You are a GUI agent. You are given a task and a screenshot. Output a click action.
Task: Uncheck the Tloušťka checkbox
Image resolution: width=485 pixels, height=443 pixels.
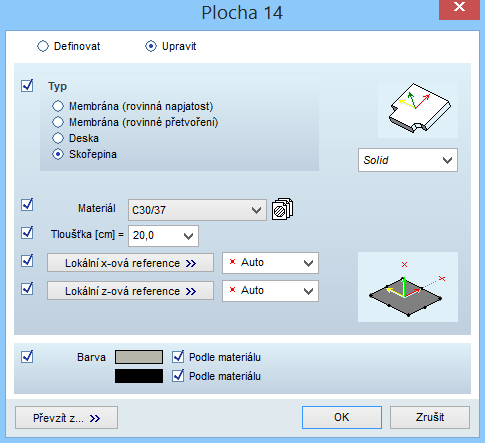[x=27, y=232]
